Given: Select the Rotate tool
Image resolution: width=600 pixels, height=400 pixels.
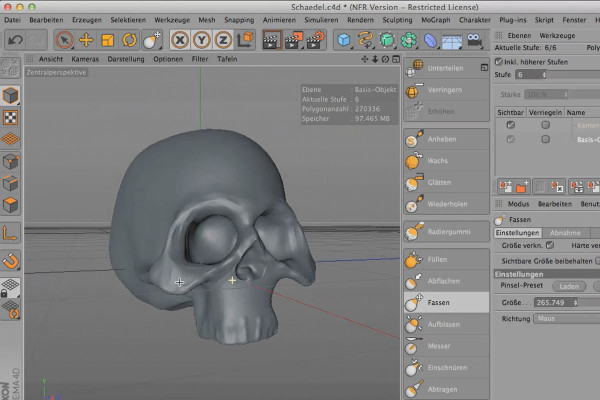Looking at the screenshot, I should point(129,40).
